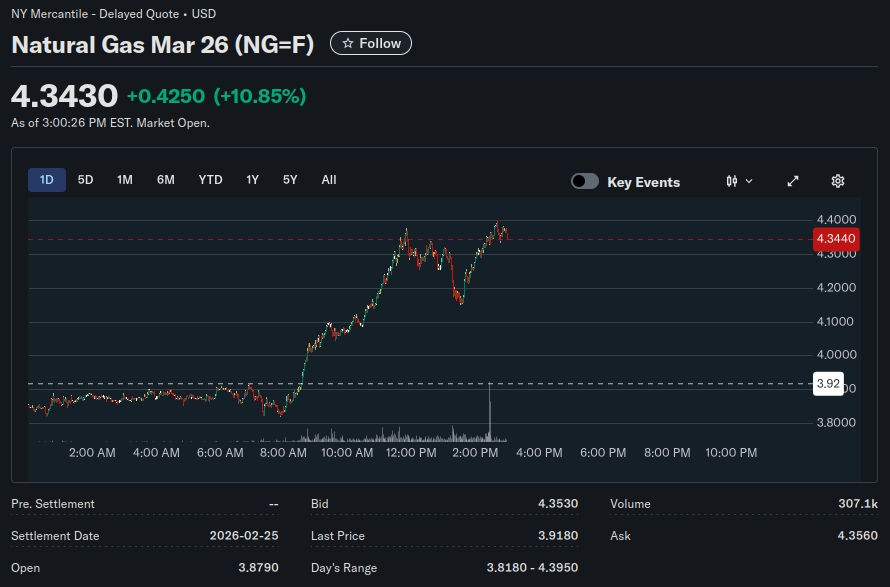Click the 4.1000 price axis label

(835, 322)
